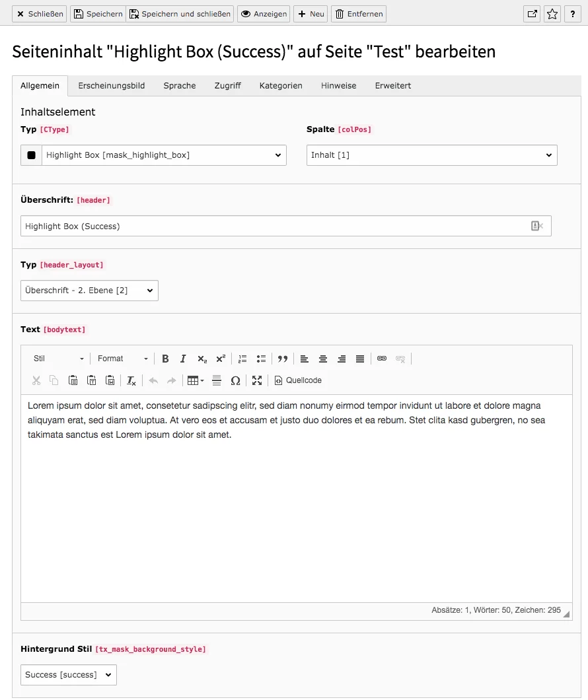This screenshot has height=700, width=588.
Task: Insert a link using the chain icon
Action: [382, 358]
